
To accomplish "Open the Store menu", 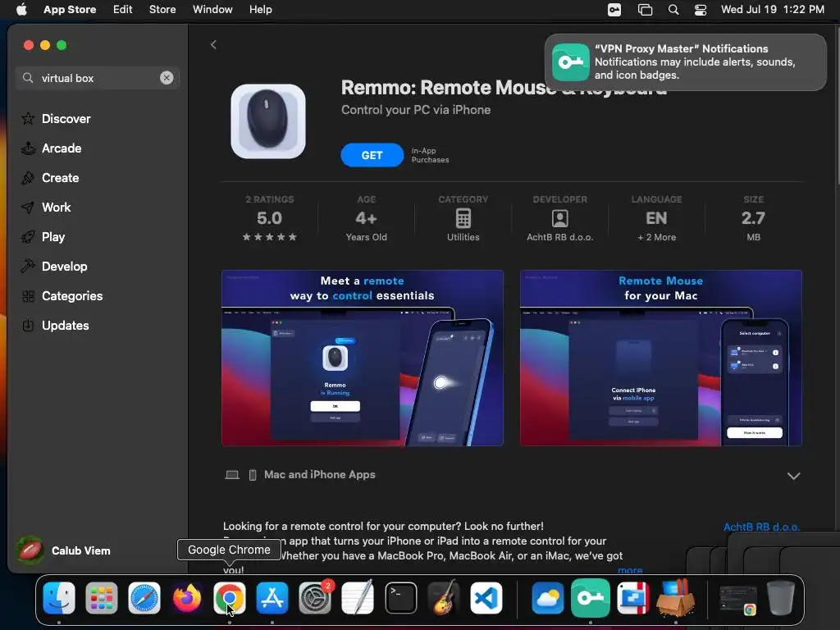I will tap(162, 10).
